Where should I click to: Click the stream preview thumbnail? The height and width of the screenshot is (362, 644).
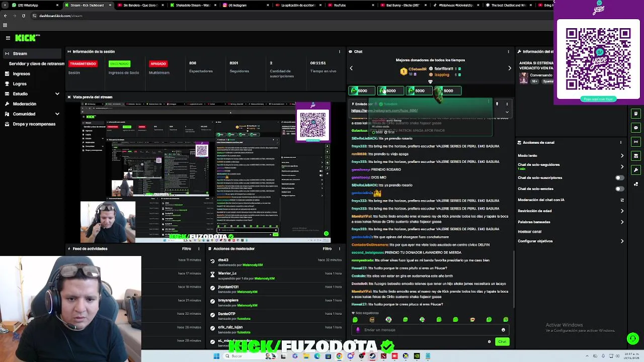tap(206, 172)
